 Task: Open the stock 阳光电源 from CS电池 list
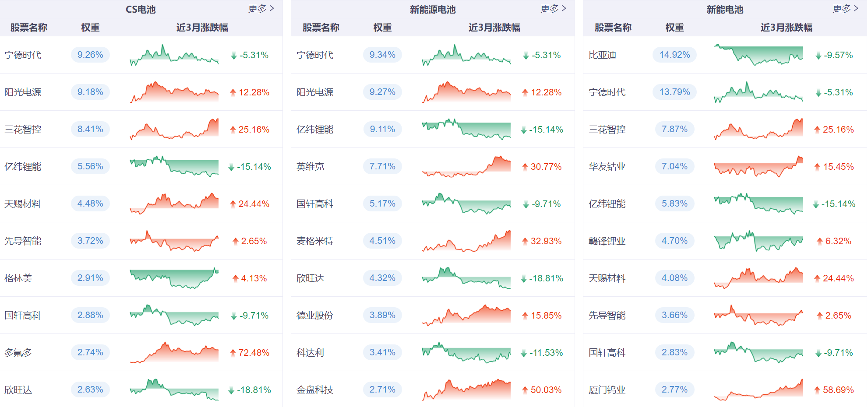pos(23,92)
